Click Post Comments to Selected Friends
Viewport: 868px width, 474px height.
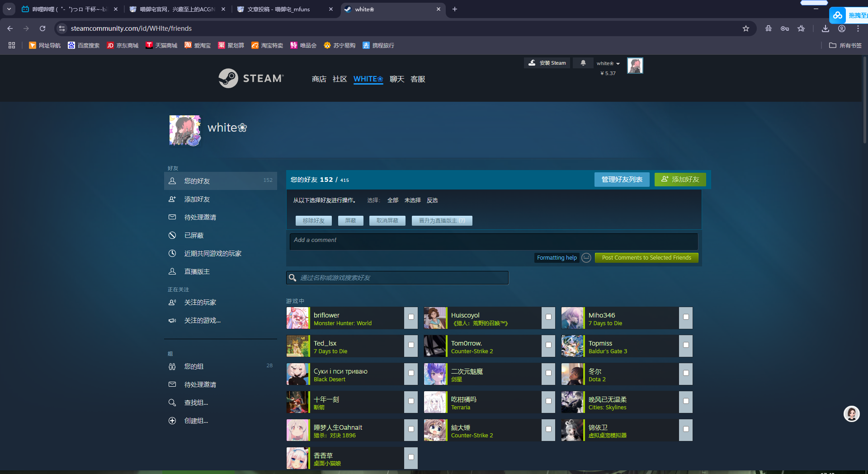(x=646, y=258)
